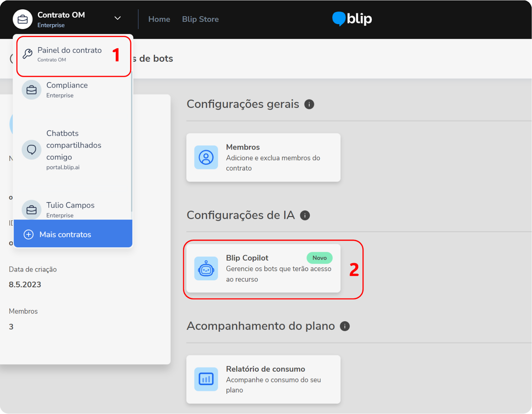Open the Membros card

coord(263,157)
